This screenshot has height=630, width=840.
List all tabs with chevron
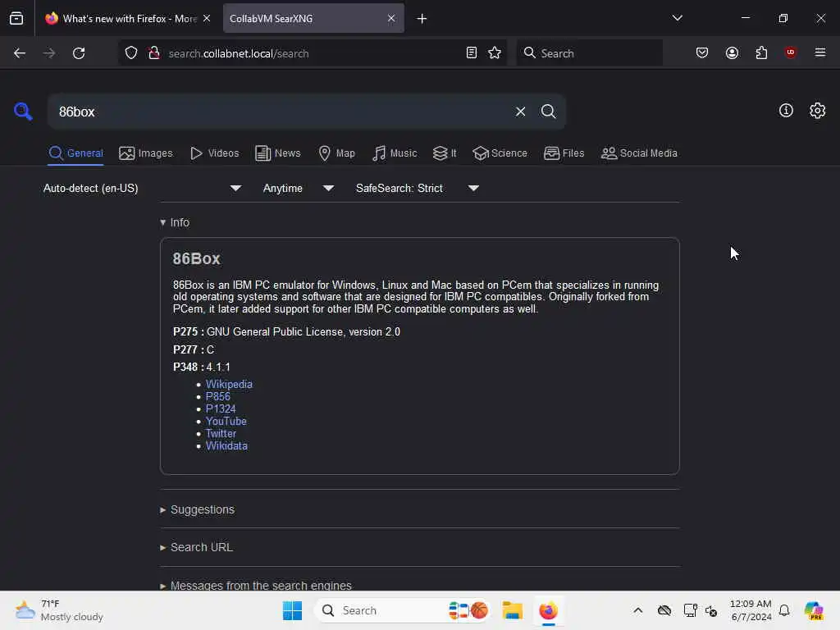(x=677, y=18)
